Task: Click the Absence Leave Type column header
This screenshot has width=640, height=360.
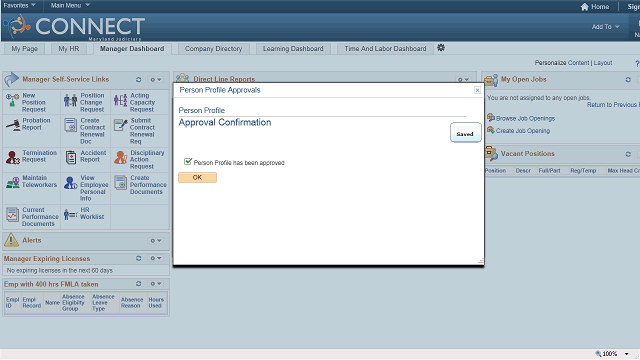Action: pos(103,302)
